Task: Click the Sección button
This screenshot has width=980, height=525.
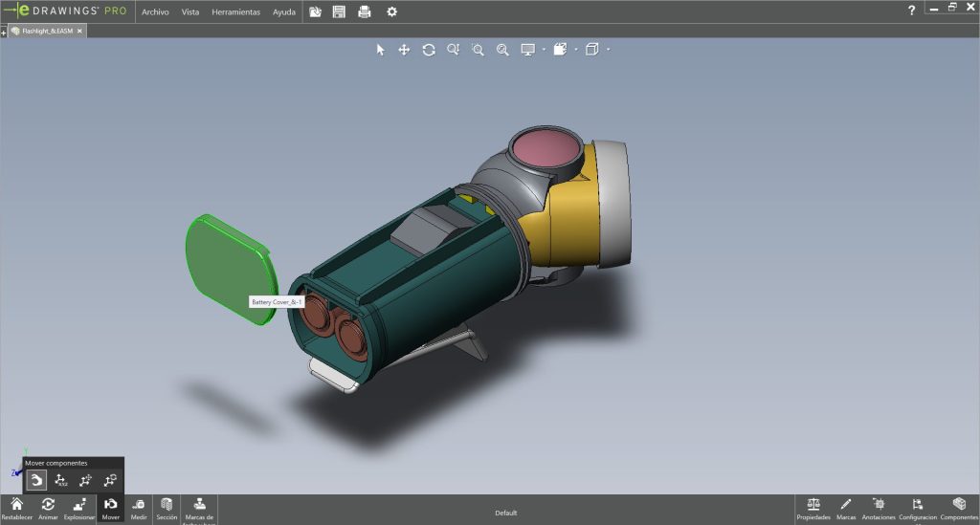Action: (x=167, y=509)
